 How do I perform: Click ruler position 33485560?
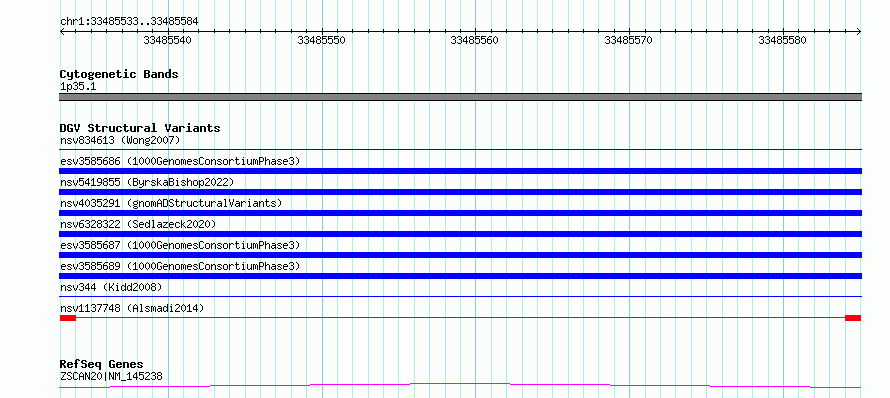pyautogui.click(x=475, y=40)
